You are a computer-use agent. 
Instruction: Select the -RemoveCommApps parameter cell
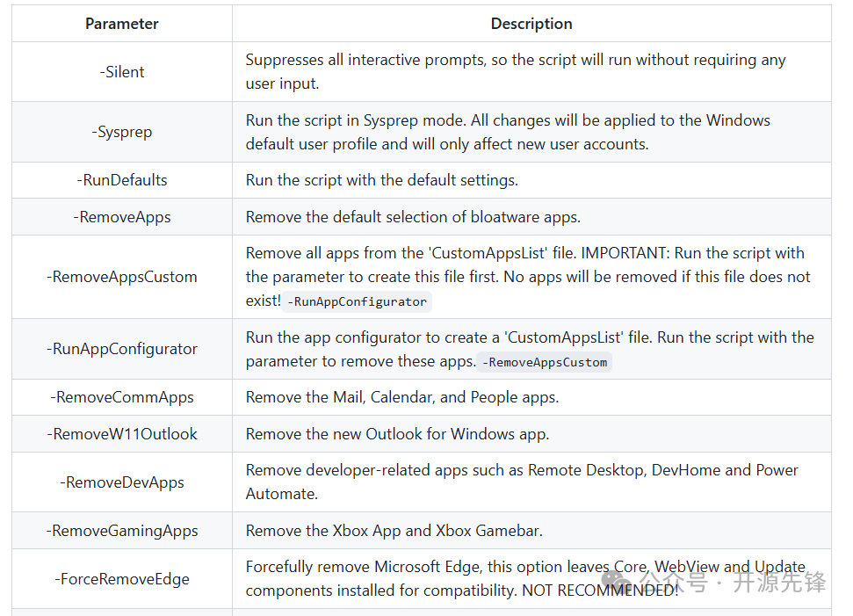pyautogui.click(x=122, y=397)
